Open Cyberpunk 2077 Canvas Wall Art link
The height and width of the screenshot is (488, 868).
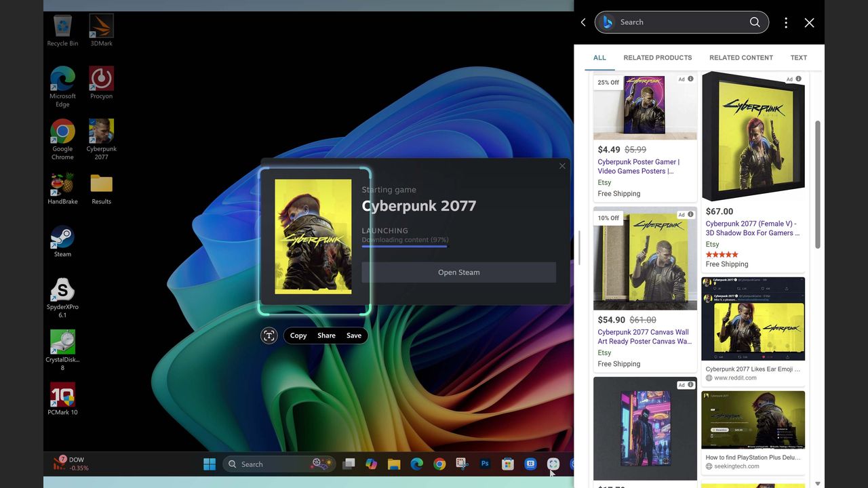[x=644, y=337]
